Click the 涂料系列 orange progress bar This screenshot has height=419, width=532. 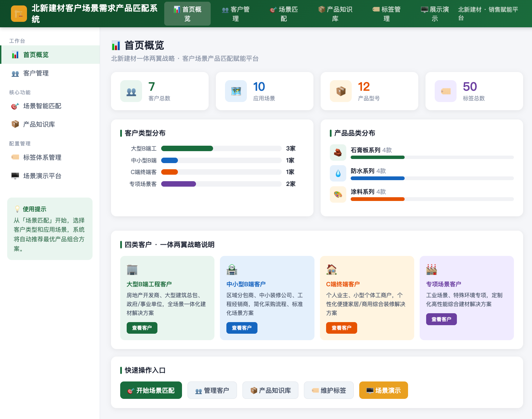(378, 199)
